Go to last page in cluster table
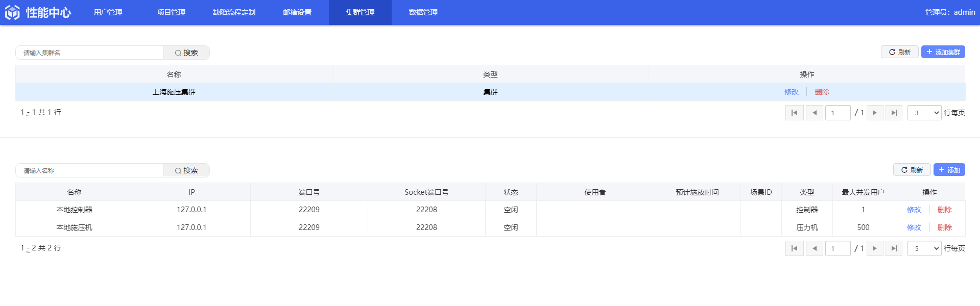The width and height of the screenshot is (980, 306). pyautogui.click(x=894, y=113)
